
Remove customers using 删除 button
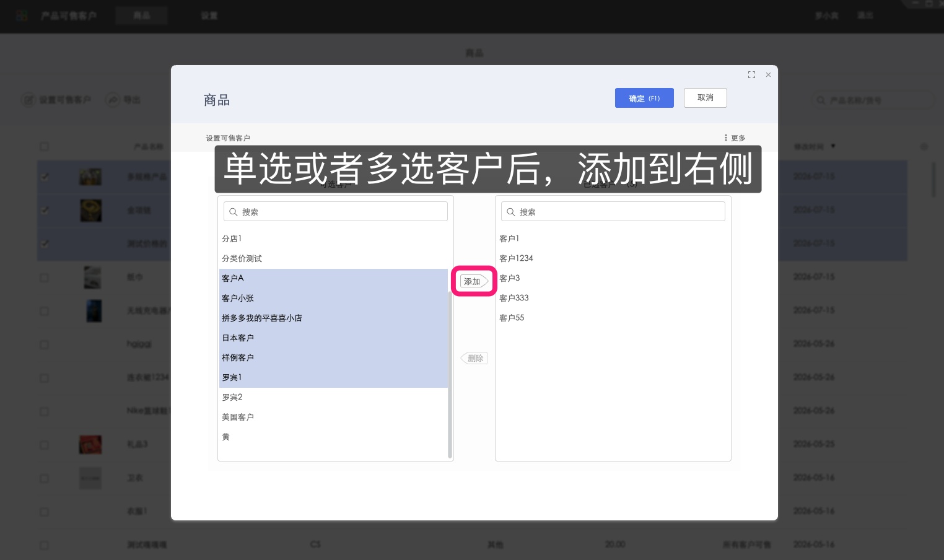(474, 358)
